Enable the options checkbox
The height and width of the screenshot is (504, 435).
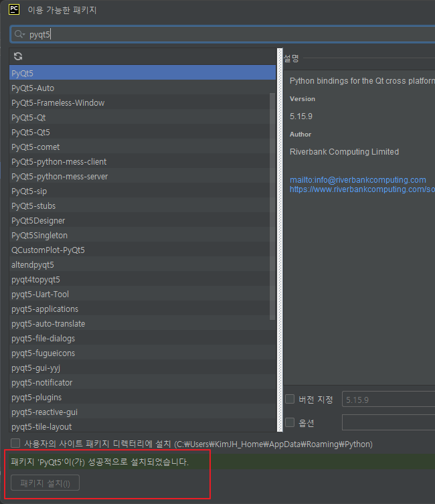pyautogui.click(x=290, y=422)
